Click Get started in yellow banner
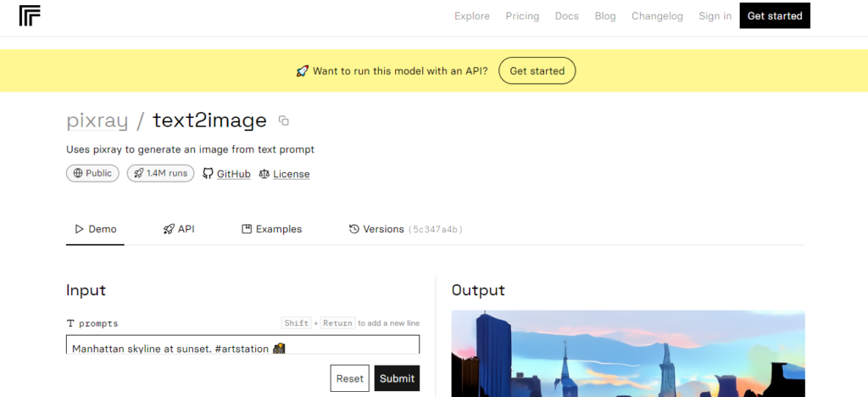Viewport: 868px width, 397px height. pyautogui.click(x=537, y=71)
